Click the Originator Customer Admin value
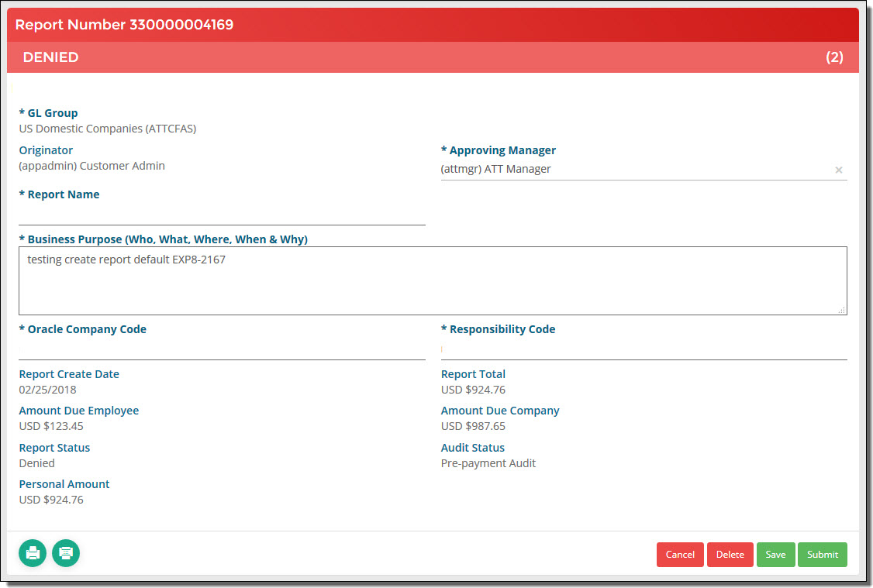The height and width of the screenshot is (588, 873). [x=91, y=166]
